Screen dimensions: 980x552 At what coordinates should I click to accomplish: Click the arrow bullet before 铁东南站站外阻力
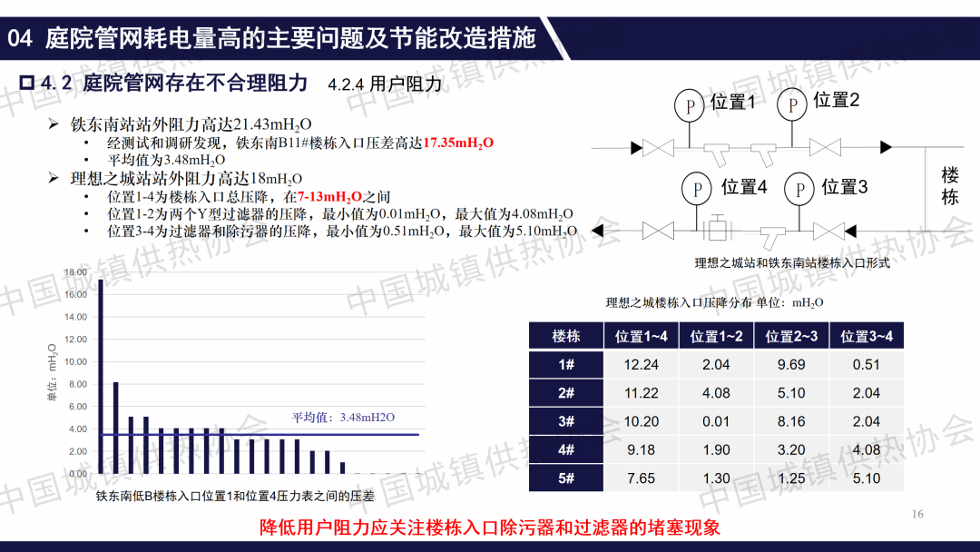54,124
